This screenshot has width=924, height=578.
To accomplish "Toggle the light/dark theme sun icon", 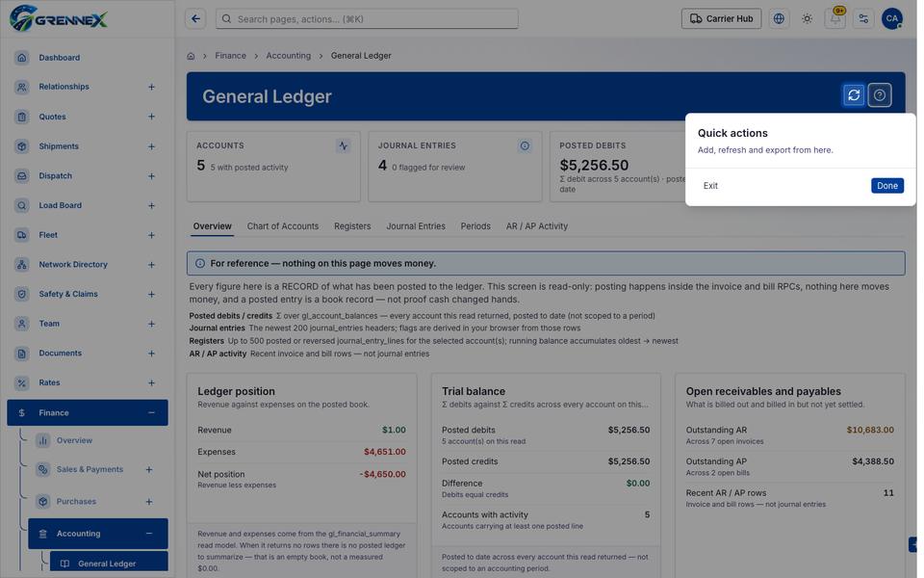I will [x=807, y=19].
